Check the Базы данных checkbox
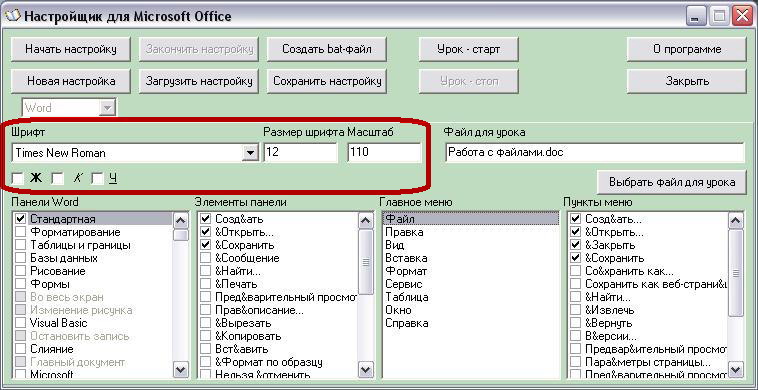 tap(20, 258)
